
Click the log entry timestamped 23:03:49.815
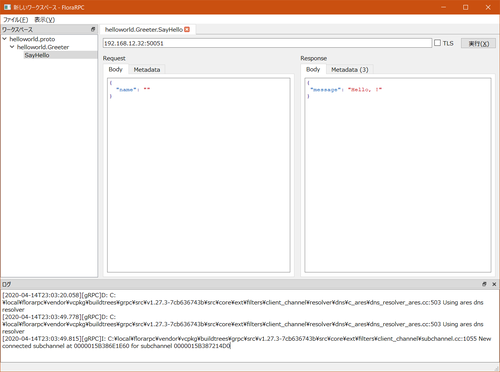(x=247, y=342)
